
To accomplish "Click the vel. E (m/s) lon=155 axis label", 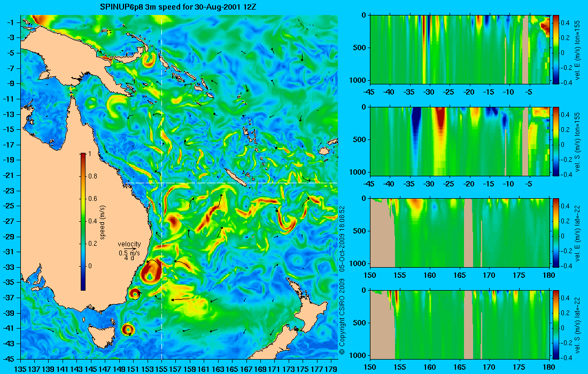I will click(x=578, y=50).
